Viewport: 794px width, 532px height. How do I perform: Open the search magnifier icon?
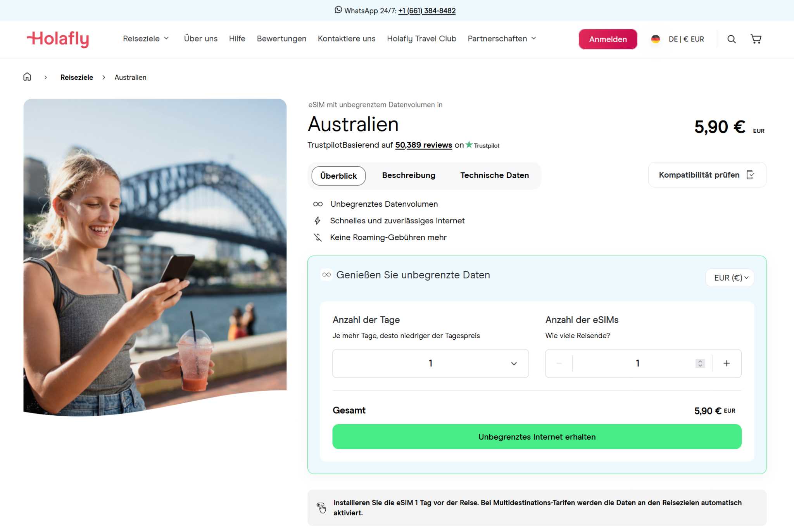(x=731, y=39)
